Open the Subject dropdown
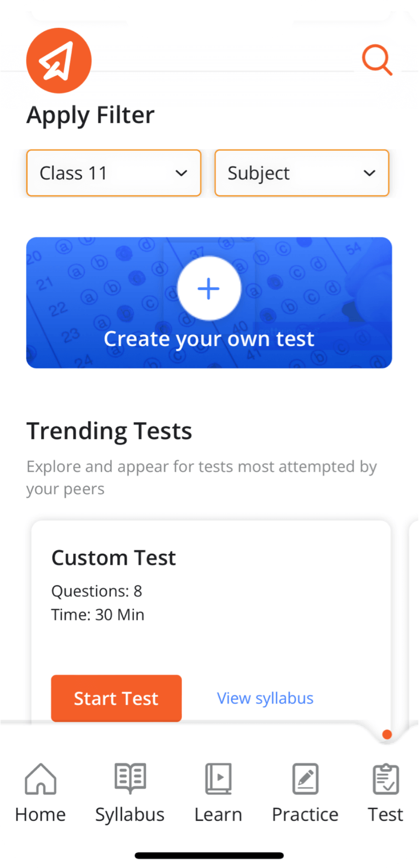Screen dimensions: 420x868 pyautogui.click(x=302, y=173)
